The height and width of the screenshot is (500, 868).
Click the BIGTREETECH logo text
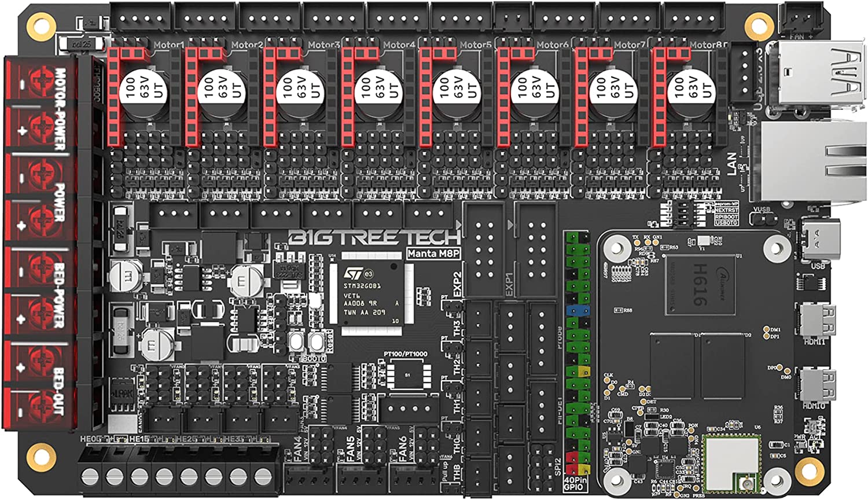point(374,238)
